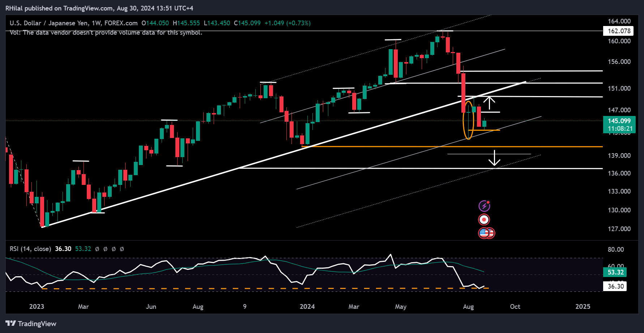644x333 pixels.
Task: Open the RSI (14, close) indicator label
Action: click(30, 249)
